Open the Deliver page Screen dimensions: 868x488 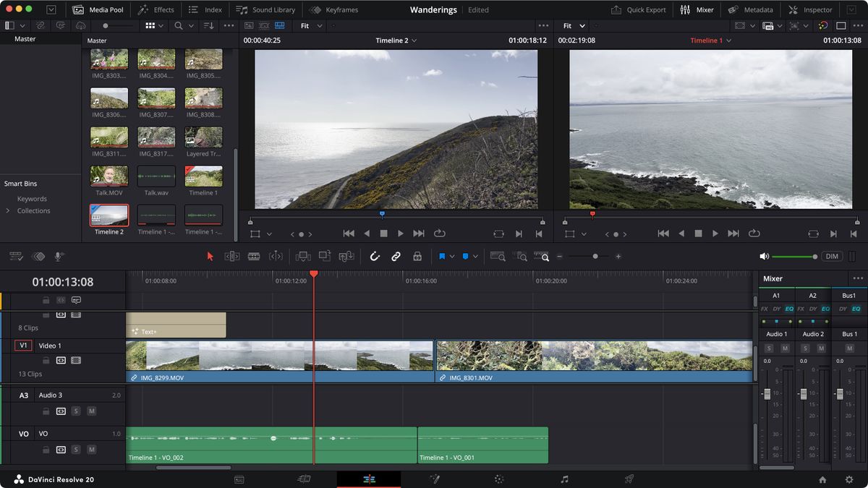pyautogui.click(x=628, y=479)
